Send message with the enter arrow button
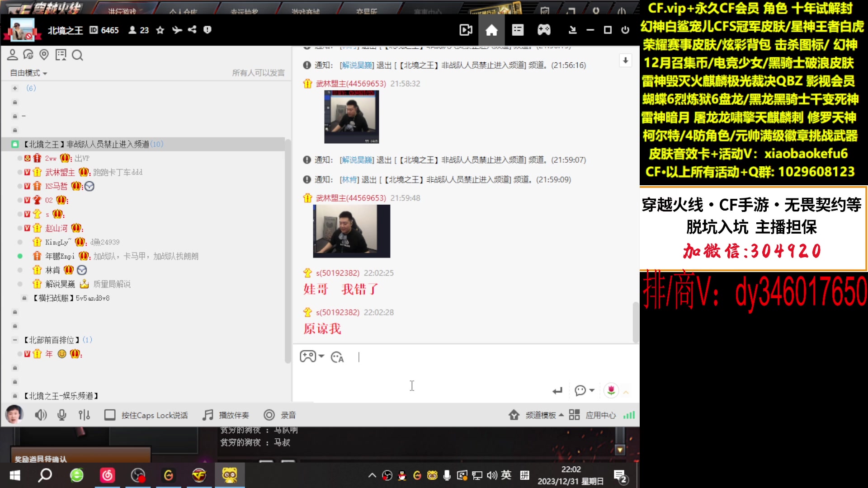Viewport: 868px width, 488px height. [x=557, y=390]
